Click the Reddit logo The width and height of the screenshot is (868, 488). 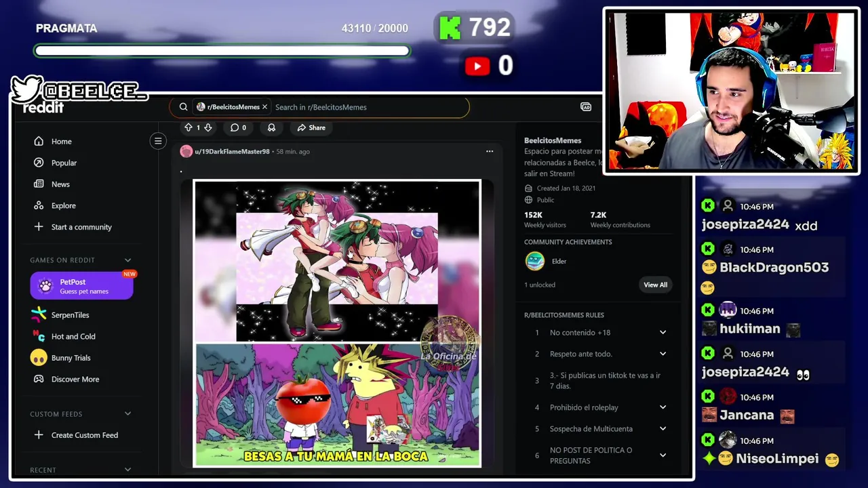click(x=43, y=107)
